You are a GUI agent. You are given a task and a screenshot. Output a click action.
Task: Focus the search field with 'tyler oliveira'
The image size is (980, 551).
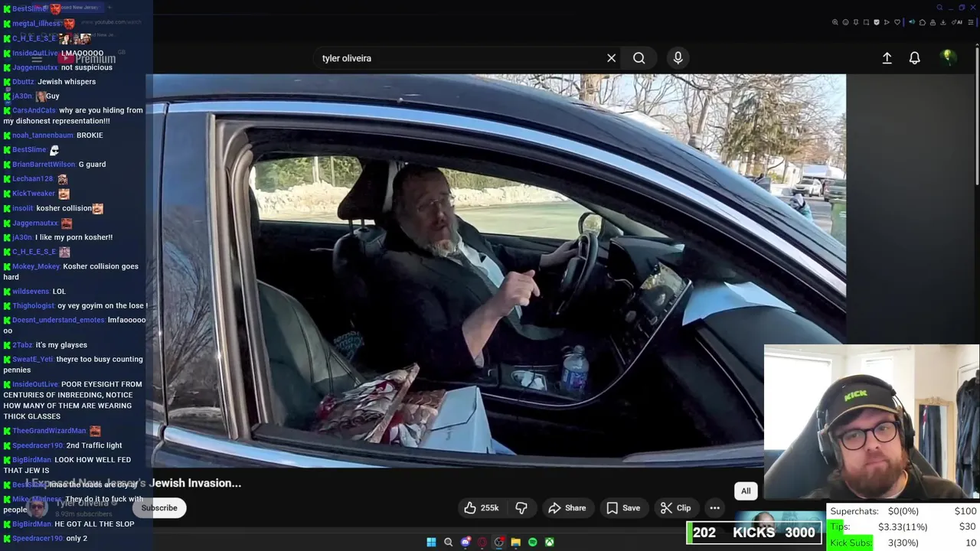coord(459,58)
